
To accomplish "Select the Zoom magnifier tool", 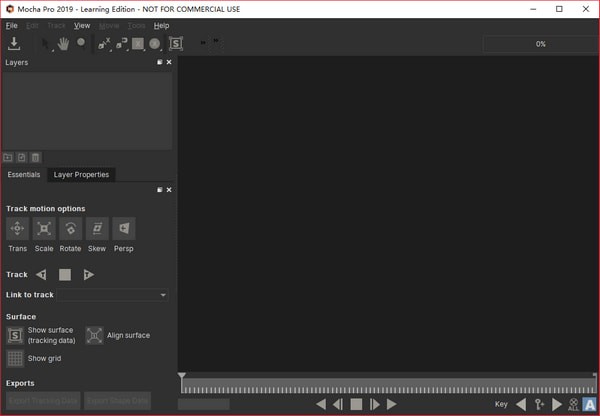I will point(81,43).
